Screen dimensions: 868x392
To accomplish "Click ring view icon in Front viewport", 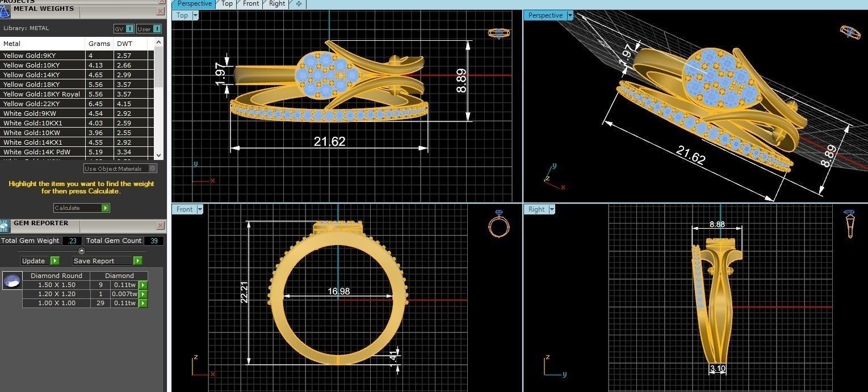I will pos(498,224).
